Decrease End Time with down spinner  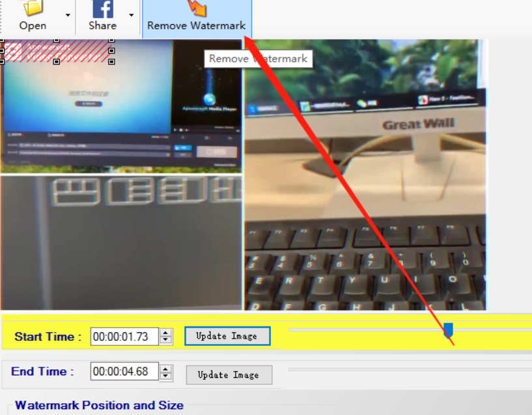[166, 376]
